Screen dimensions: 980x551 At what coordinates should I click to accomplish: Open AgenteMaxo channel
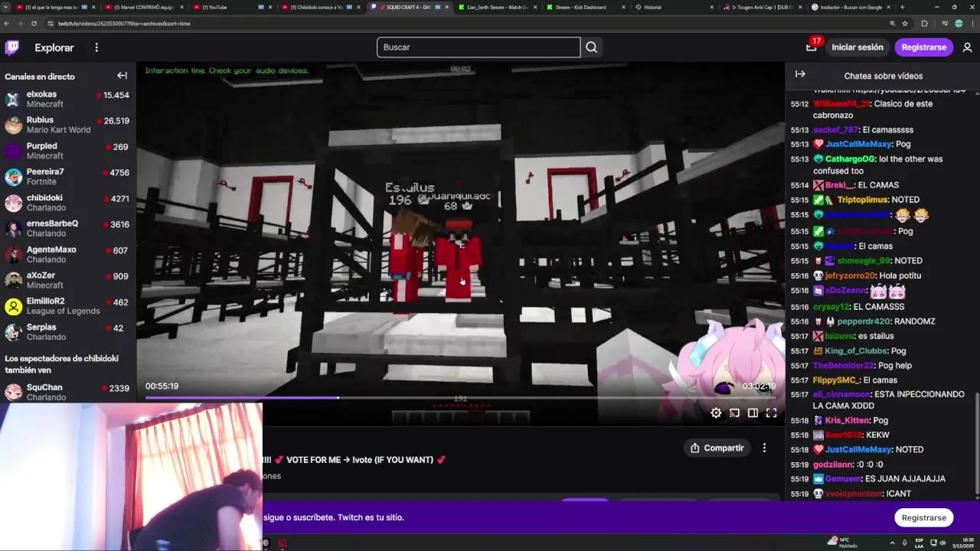67,254
